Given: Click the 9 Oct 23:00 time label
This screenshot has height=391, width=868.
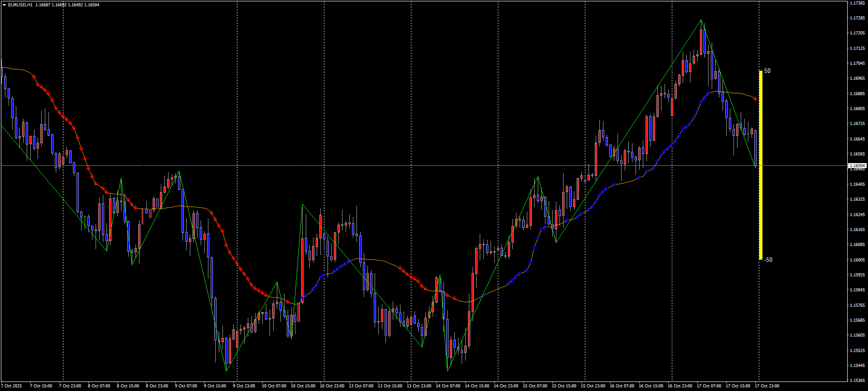Looking at the screenshot, I should [244, 386].
